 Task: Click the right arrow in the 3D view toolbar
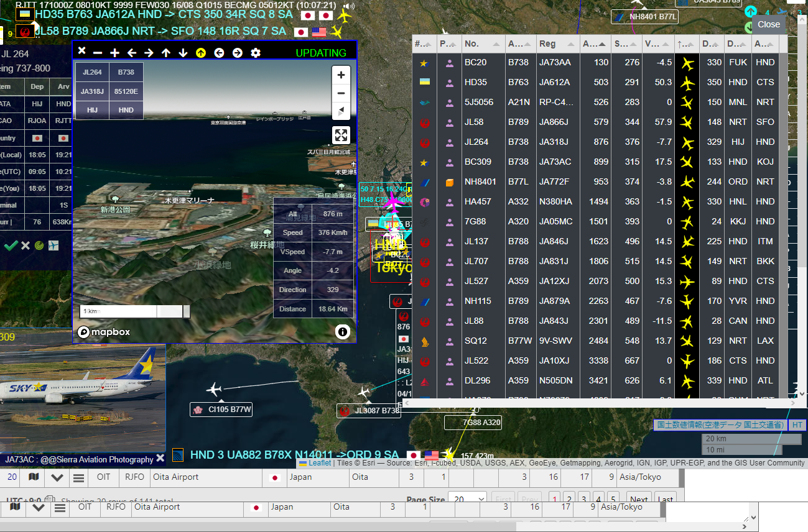click(149, 53)
